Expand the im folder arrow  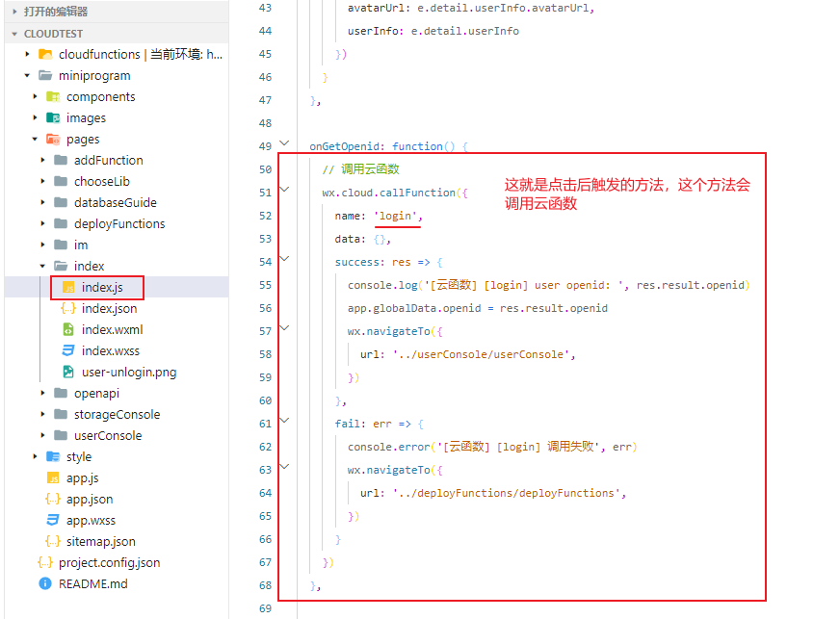click(42, 245)
